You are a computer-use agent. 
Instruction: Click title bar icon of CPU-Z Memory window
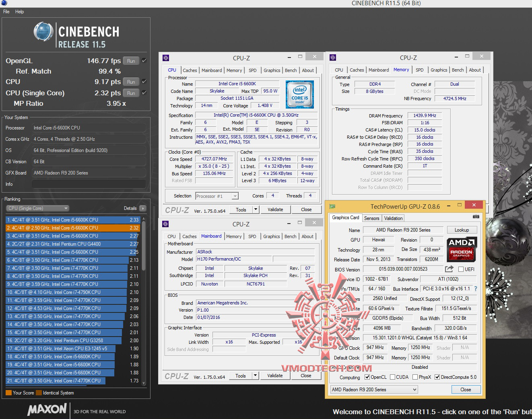(x=333, y=58)
